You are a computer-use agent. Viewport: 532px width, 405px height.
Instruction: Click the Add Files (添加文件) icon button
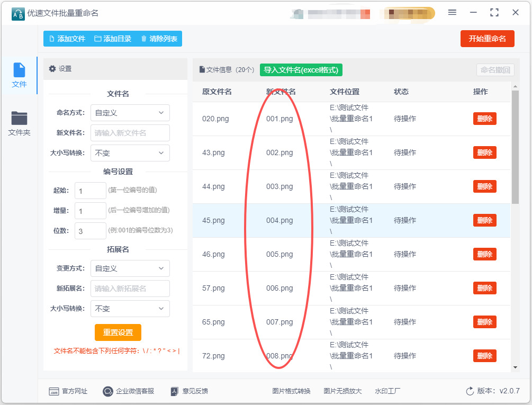point(52,39)
